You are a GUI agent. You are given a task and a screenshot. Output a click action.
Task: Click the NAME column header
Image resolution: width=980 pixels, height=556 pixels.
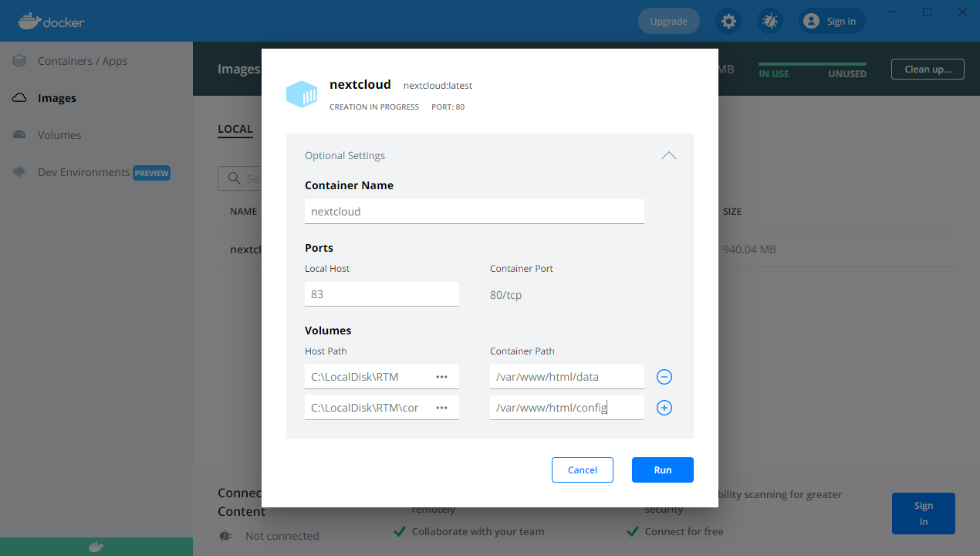pyautogui.click(x=243, y=211)
